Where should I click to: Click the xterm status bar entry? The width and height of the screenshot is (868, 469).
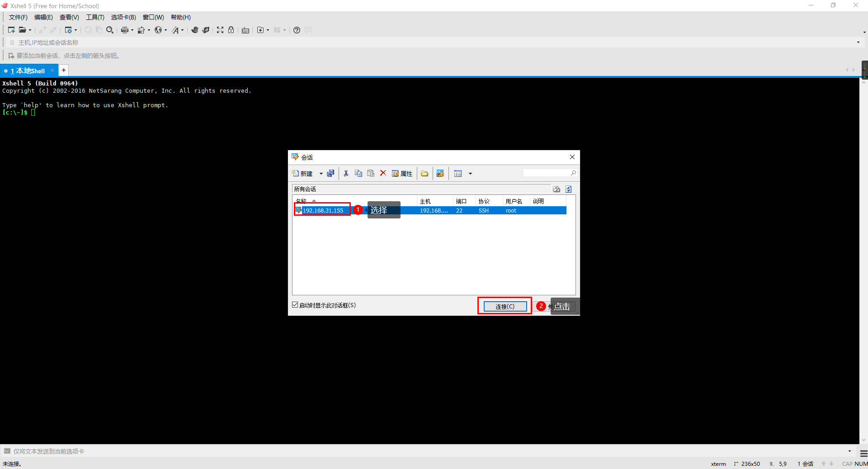[718, 464]
